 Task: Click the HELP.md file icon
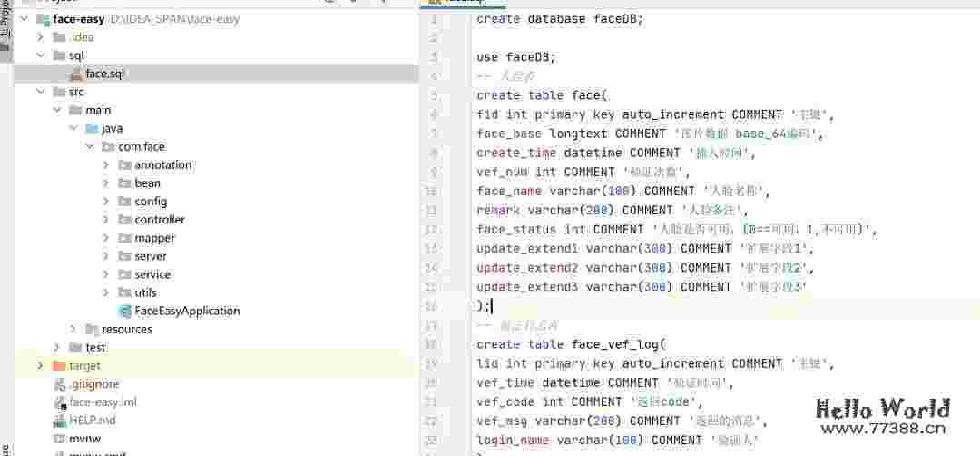(59, 421)
